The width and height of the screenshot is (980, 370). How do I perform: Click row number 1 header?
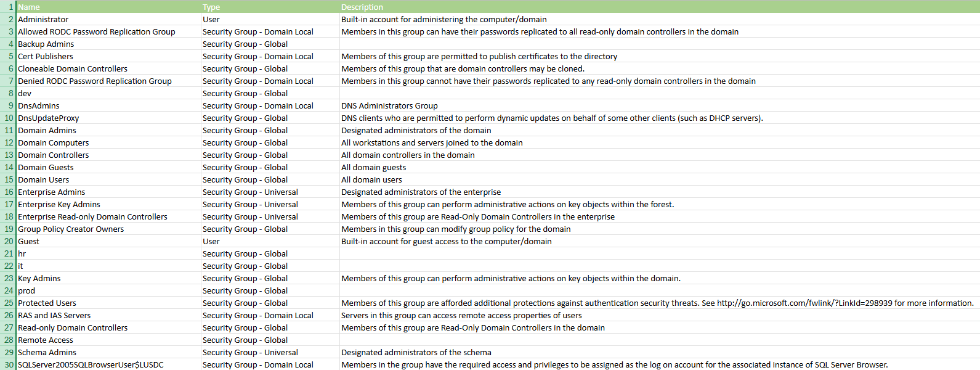[x=7, y=7]
